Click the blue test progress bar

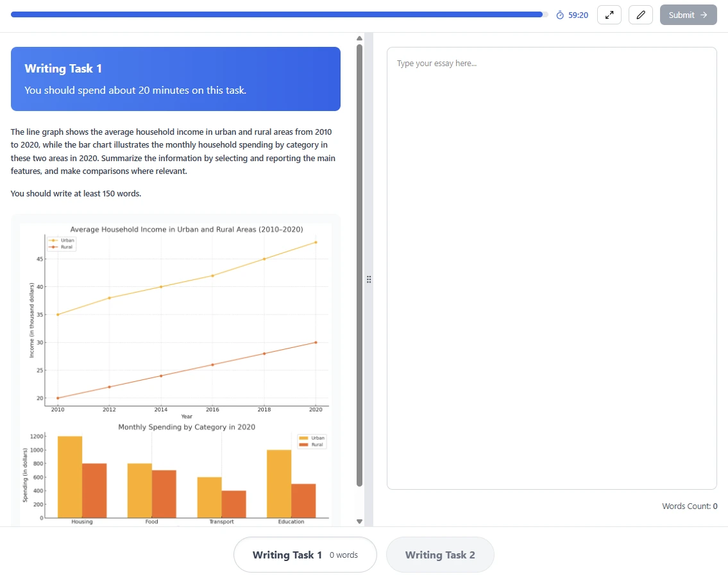coord(277,15)
